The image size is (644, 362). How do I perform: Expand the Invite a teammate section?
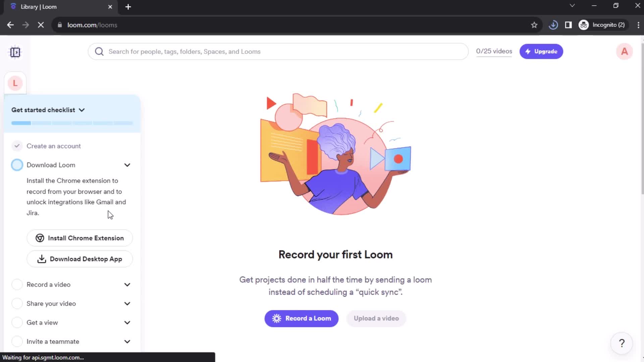(127, 341)
